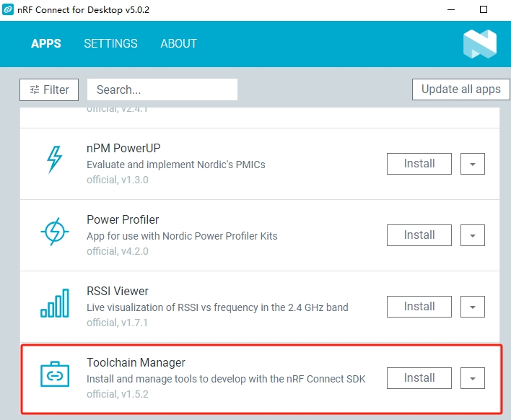Open the APPS tab

click(46, 44)
